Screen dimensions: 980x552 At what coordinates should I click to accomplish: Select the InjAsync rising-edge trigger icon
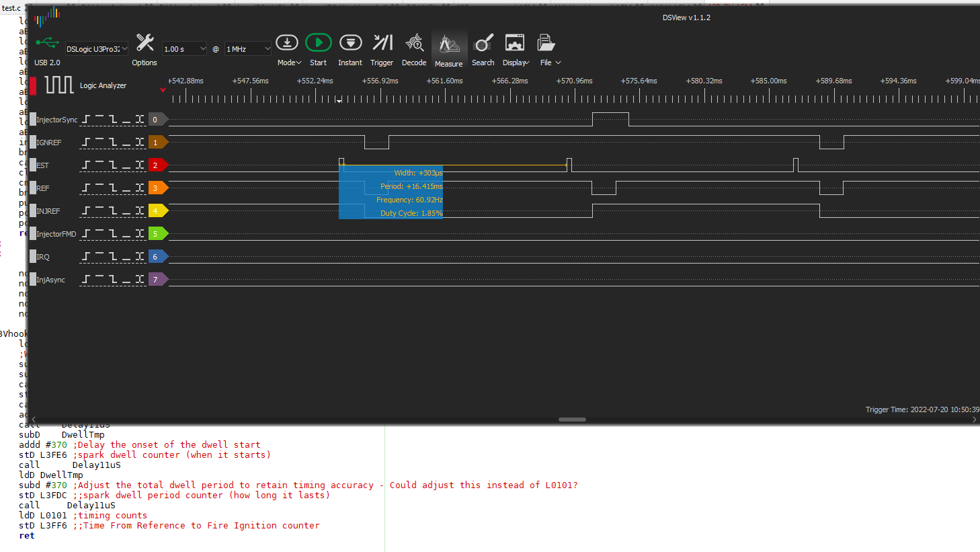[86, 279]
